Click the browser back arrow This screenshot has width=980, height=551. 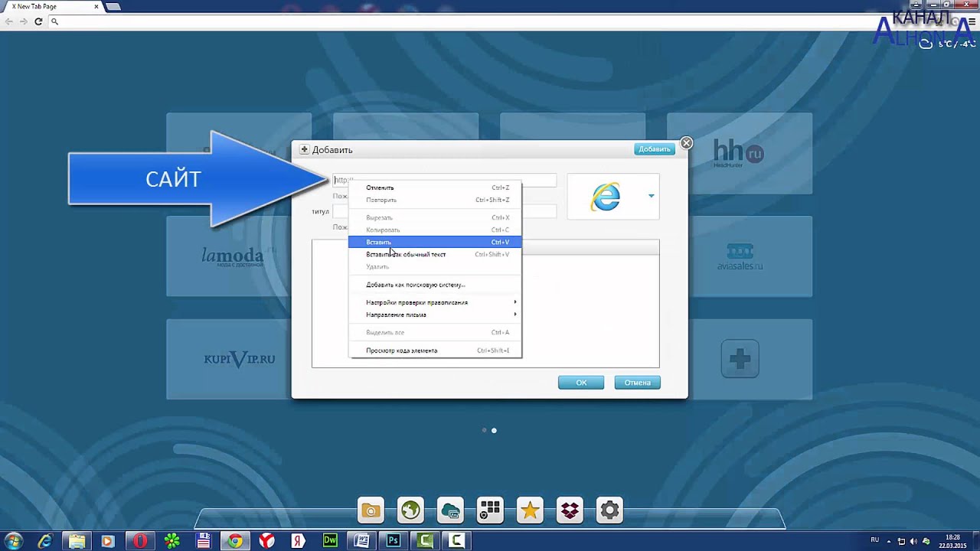9,21
